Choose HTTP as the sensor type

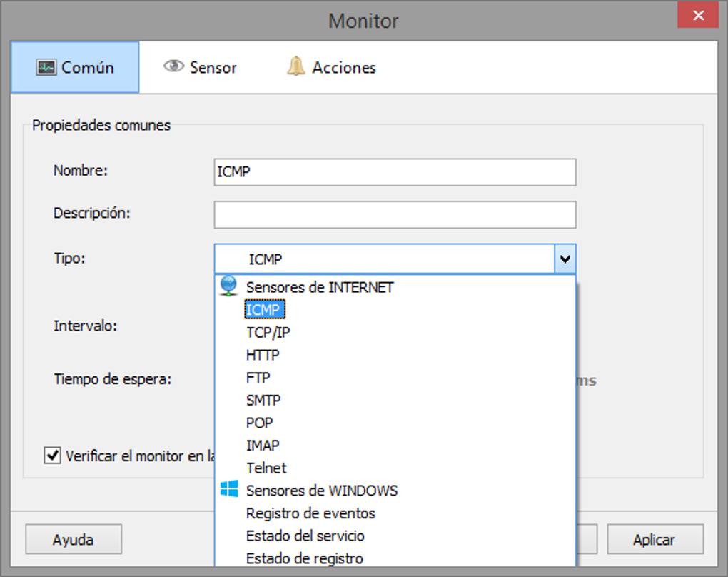[263, 354]
